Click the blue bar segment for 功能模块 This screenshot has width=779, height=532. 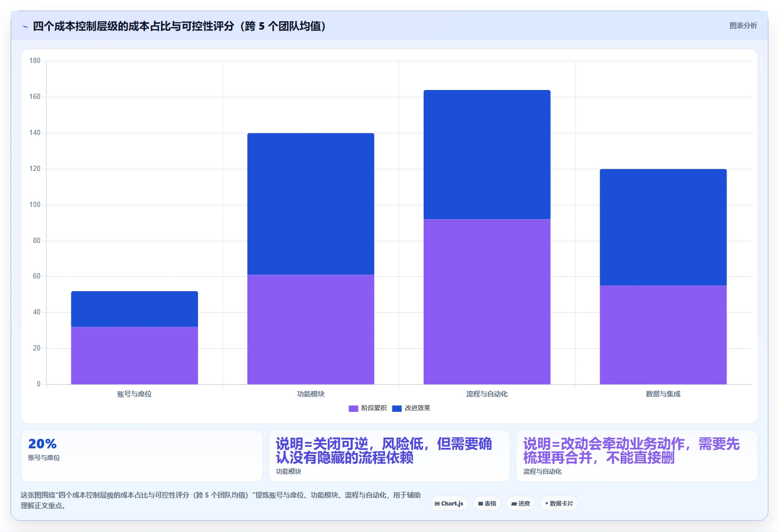(311, 204)
